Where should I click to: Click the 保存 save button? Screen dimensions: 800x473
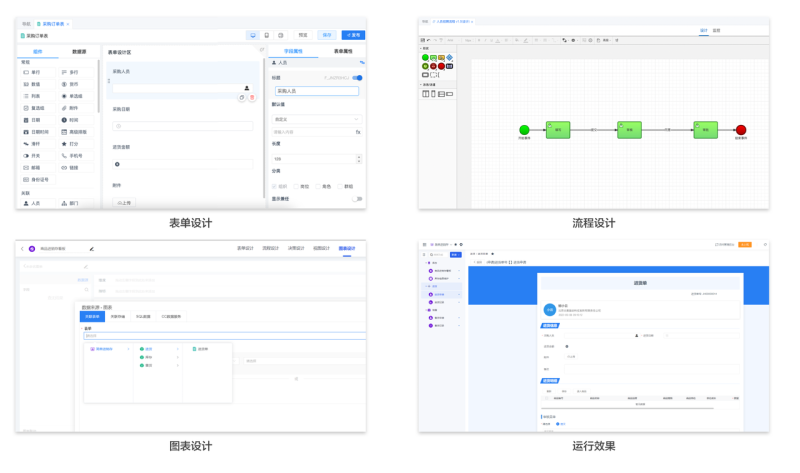pos(327,35)
